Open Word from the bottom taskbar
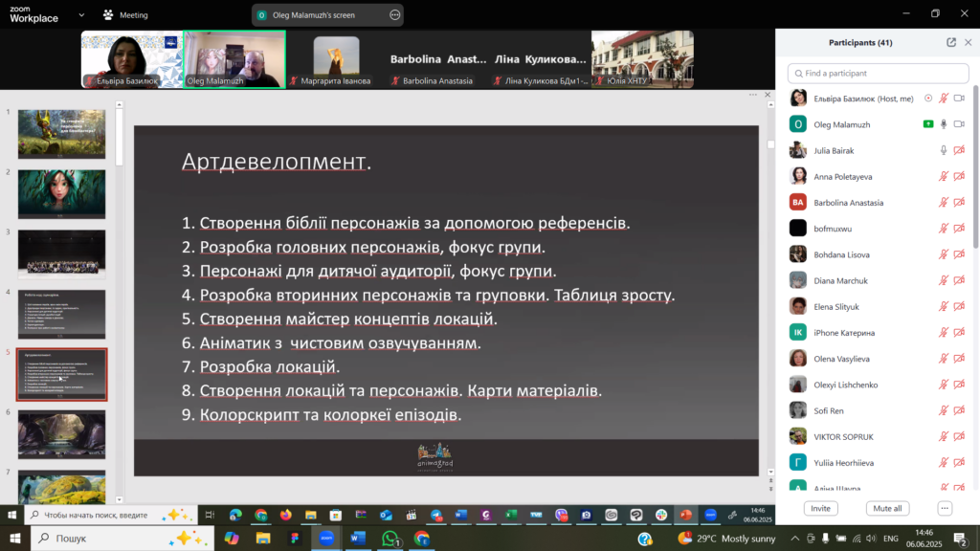 [x=358, y=538]
